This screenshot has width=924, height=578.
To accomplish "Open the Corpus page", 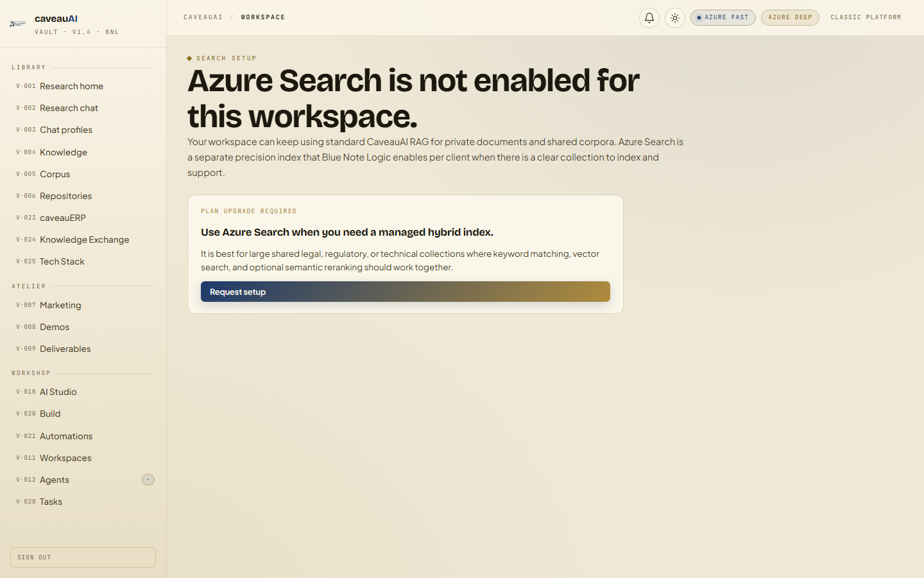I will (x=83, y=174).
